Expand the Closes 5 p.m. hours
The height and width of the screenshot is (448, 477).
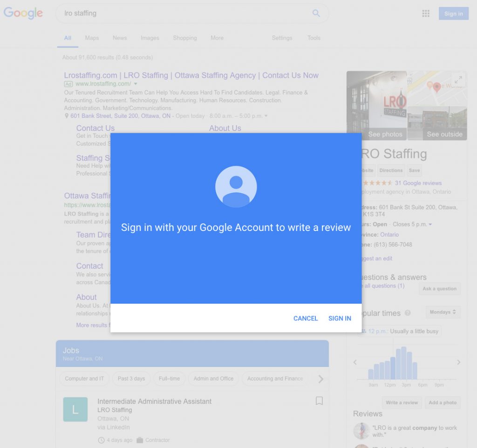[x=430, y=224]
